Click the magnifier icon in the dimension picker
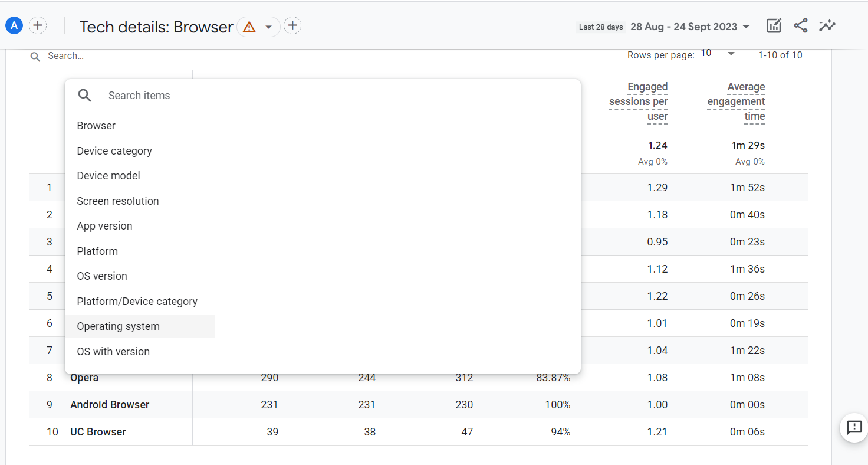 pyautogui.click(x=85, y=96)
